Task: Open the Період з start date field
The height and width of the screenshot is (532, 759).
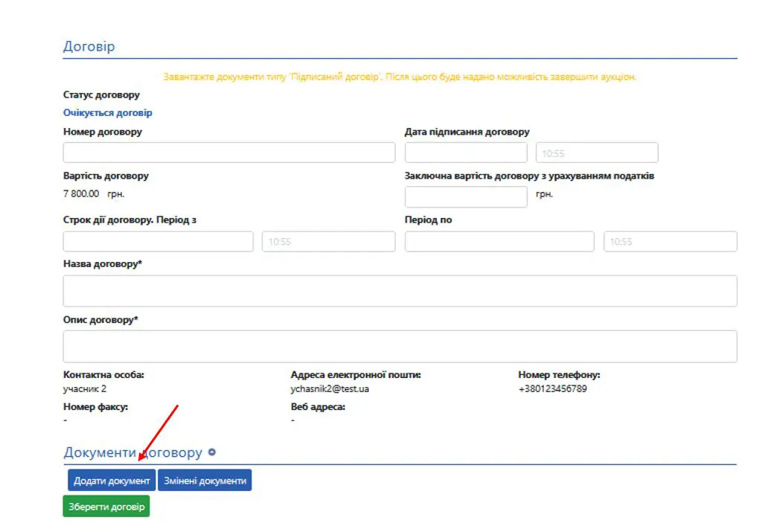Action: pos(158,241)
